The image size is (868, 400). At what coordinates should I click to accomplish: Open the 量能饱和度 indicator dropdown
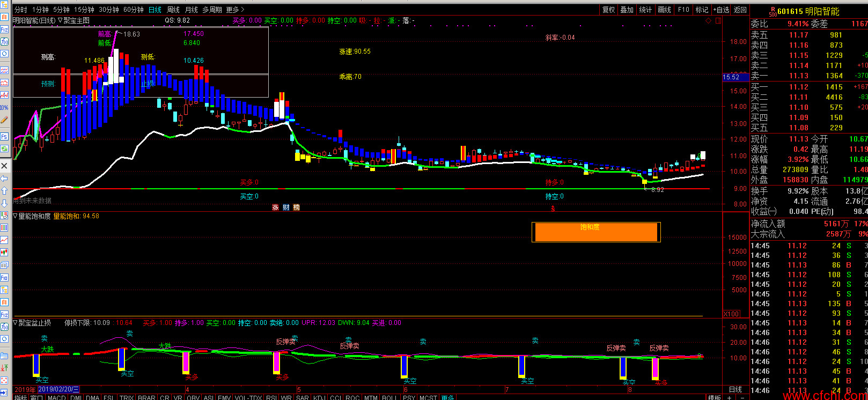tap(16, 216)
